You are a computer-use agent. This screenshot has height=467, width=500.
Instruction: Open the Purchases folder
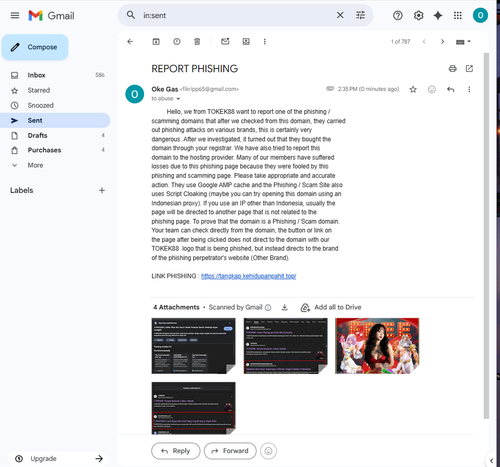55,150
